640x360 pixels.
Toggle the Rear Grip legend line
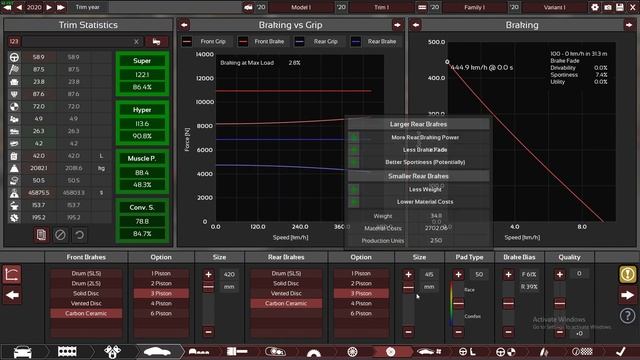click(300, 41)
